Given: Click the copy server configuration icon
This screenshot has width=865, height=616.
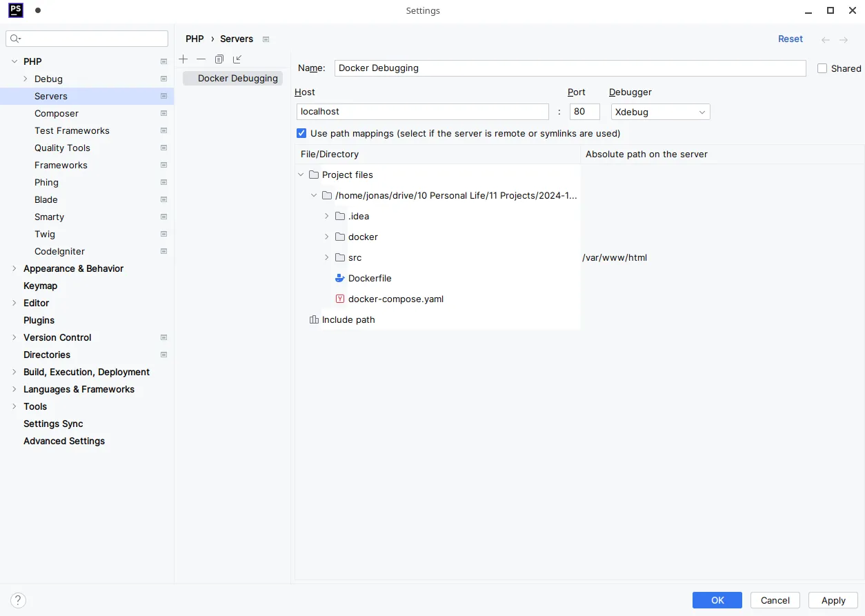Looking at the screenshot, I should coord(219,59).
